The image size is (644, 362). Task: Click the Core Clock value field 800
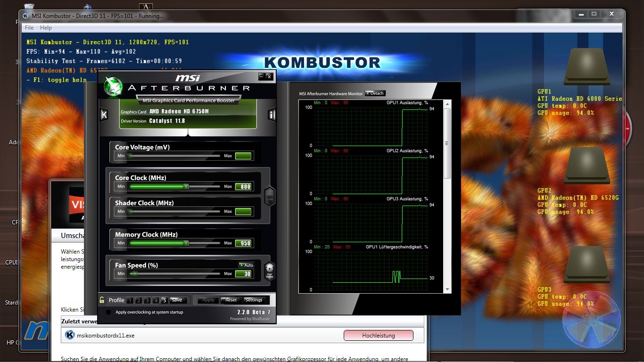(244, 187)
